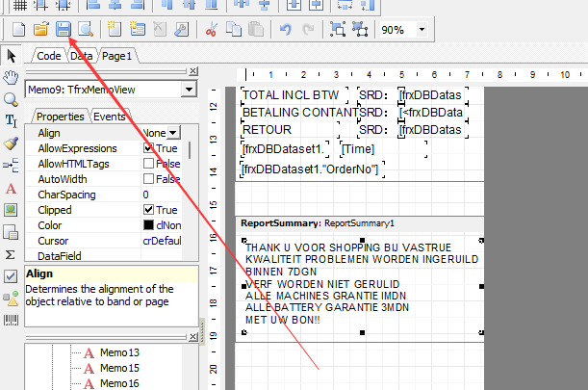Select the Picture object tool
This screenshot has height=390, width=588.
pos(11,210)
